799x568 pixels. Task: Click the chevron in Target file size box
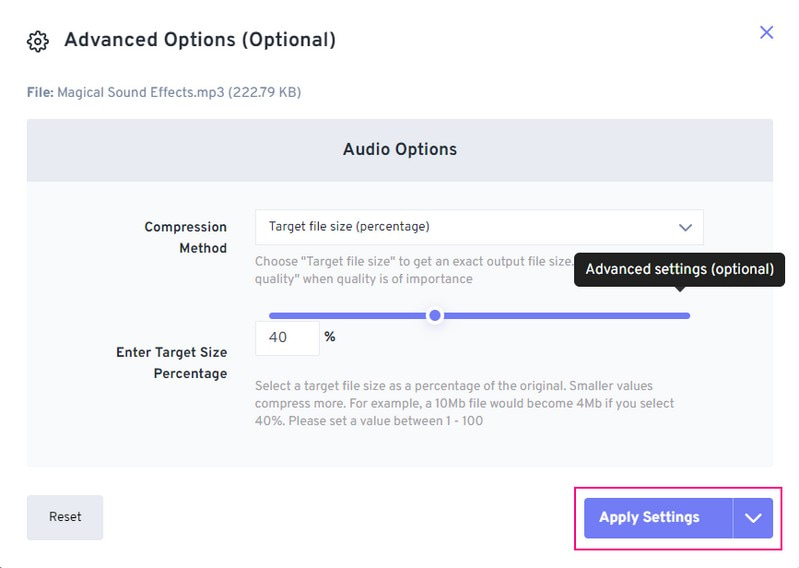(x=685, y=227)
